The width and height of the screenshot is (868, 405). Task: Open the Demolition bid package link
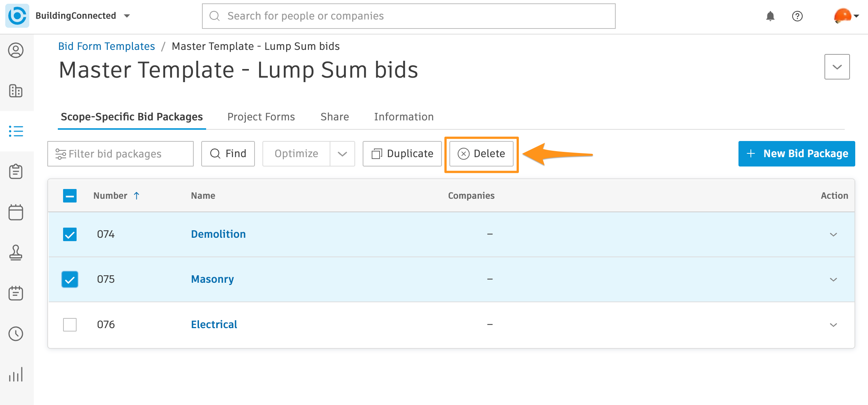218,234
